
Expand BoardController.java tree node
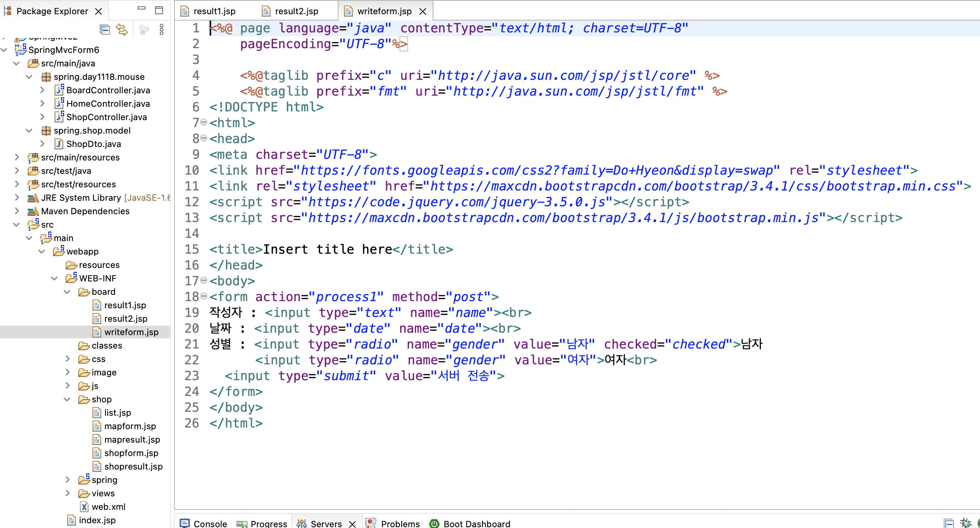(42, 90)
